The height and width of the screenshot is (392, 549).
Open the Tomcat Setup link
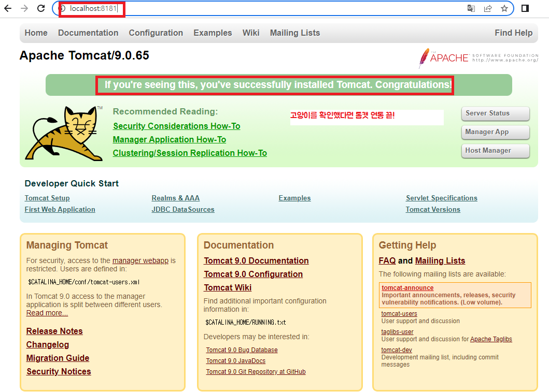pos(47,198)
